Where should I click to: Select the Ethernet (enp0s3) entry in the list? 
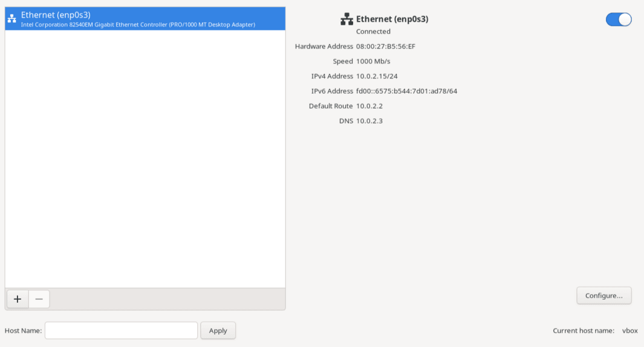(145, 19)
